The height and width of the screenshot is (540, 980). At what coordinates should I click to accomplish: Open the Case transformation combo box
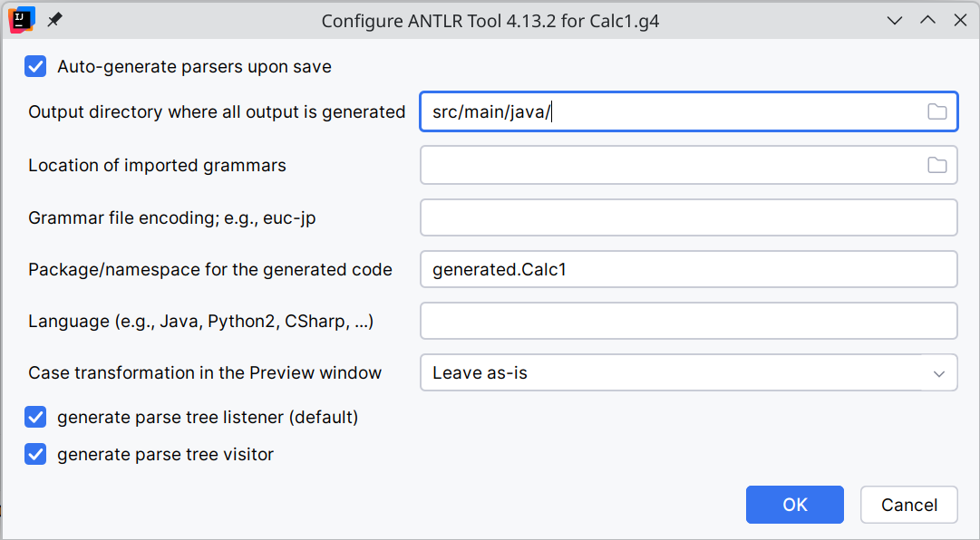pos(671,372)
